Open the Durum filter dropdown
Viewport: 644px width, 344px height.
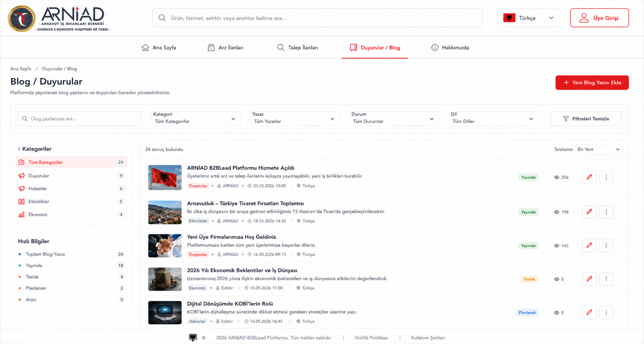click(394, 118)
